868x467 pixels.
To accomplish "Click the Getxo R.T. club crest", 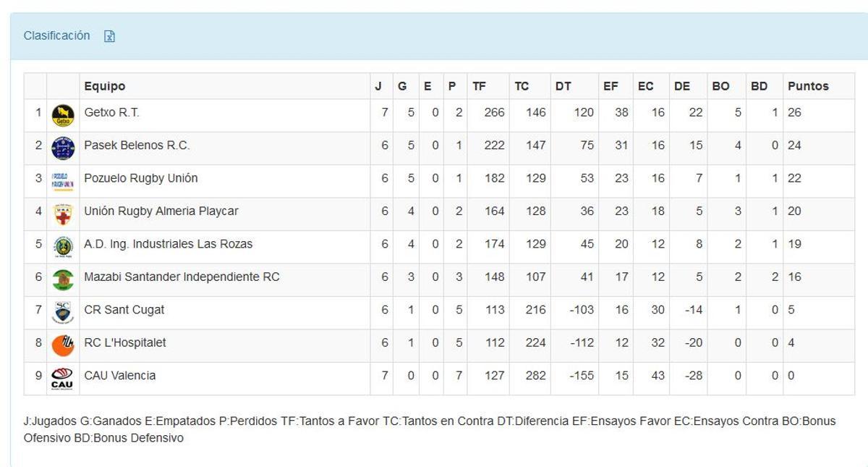I will 63,112.
